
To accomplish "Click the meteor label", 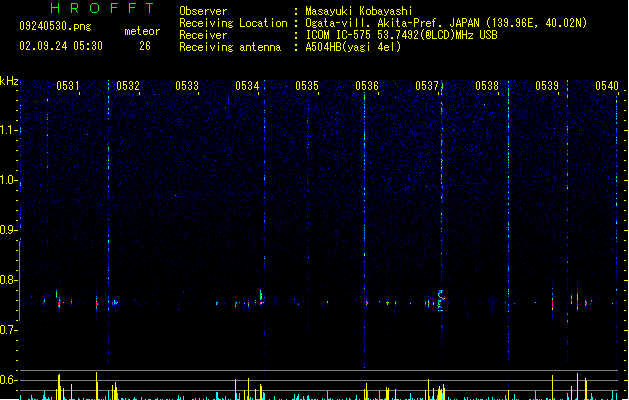I will tap(142, 31).
